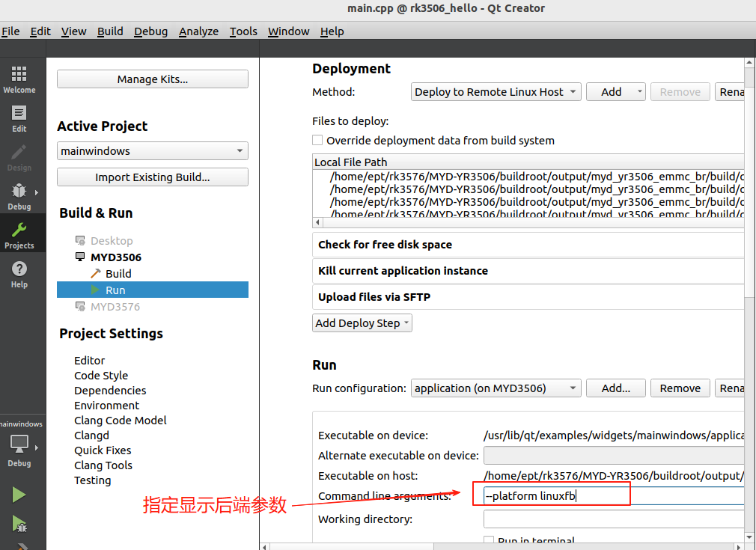
Task: Toggle the Run in terminal checkbox
Action: (489, 541)
